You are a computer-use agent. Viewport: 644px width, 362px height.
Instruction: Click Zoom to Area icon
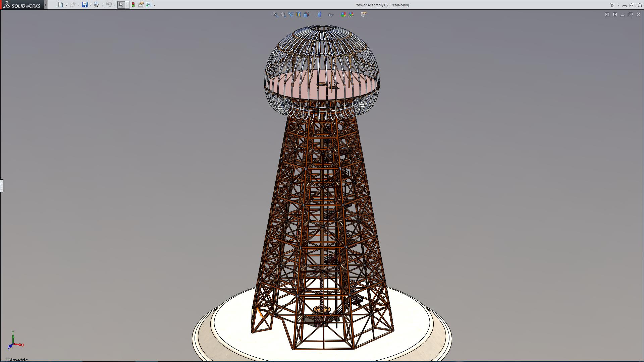(283, 14)
